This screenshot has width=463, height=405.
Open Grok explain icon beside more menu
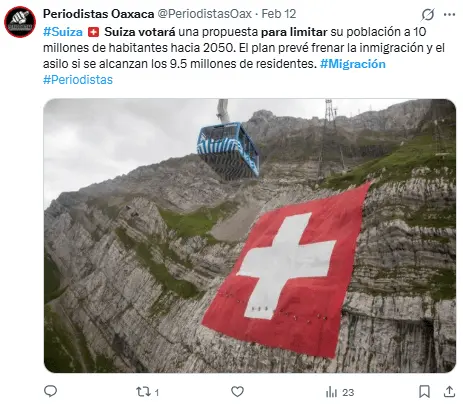(428, 14)
